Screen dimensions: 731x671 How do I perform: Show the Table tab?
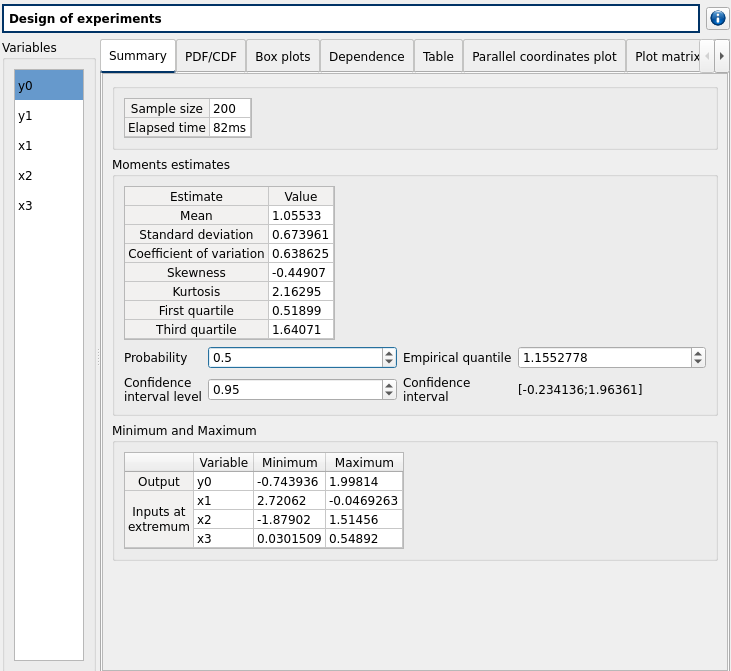click(x=438, y=57)
